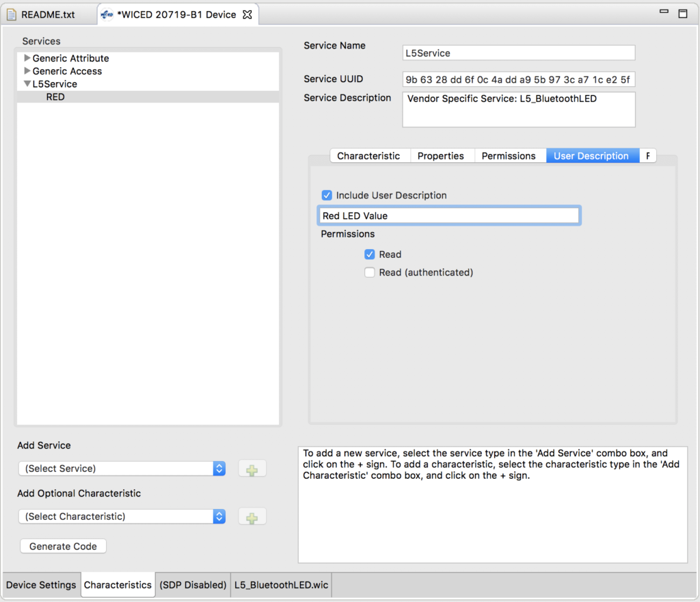Screen dimensions: 700x602
Task: Click the Service Name input field
Action: pos(519,53)
